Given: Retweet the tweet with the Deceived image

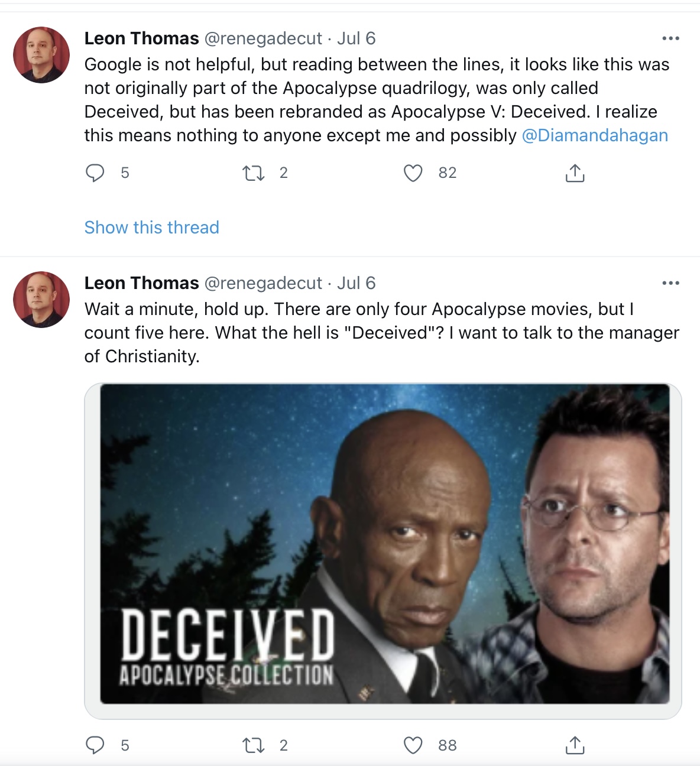Looking at the screenshot, I should point(254,745).
